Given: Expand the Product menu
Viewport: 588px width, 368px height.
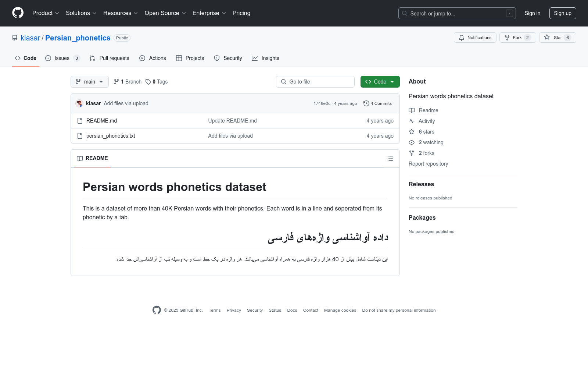Looking at the screenshot, I should click(x=46, y=13).
